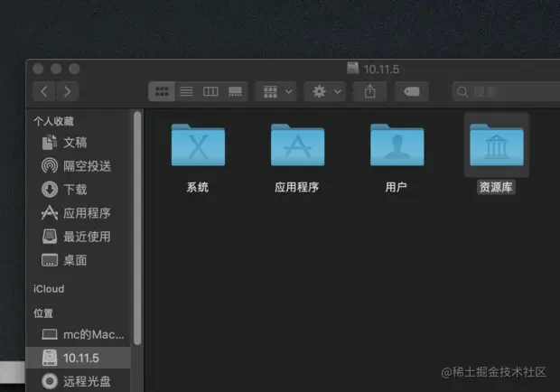
Task: Go forward with the right arrow button
Action: (x=67, y=91)
